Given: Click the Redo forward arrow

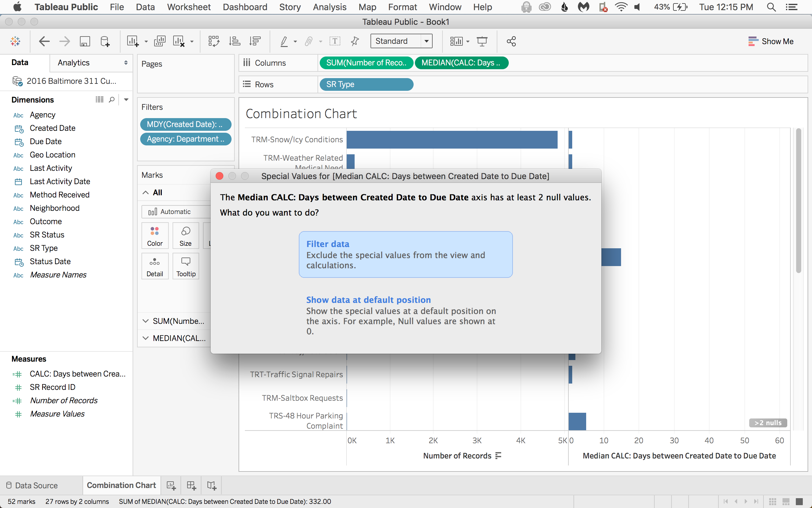Looking at the screenshot, I should (x=64, y=41).
